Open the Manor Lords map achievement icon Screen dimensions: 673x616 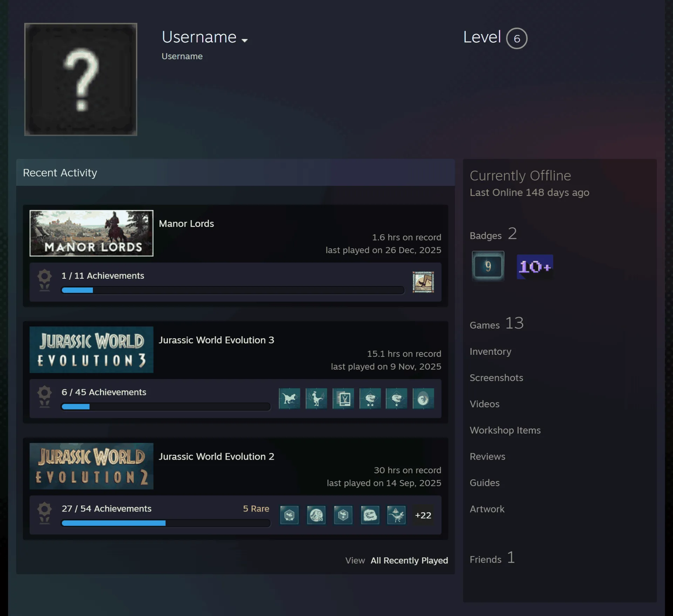pyautogui.click(x=423, y=282)
